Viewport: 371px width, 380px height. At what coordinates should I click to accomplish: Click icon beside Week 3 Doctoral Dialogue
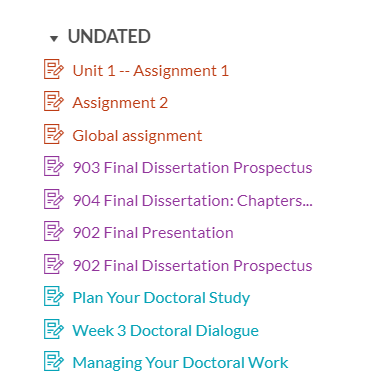[54, 329]
